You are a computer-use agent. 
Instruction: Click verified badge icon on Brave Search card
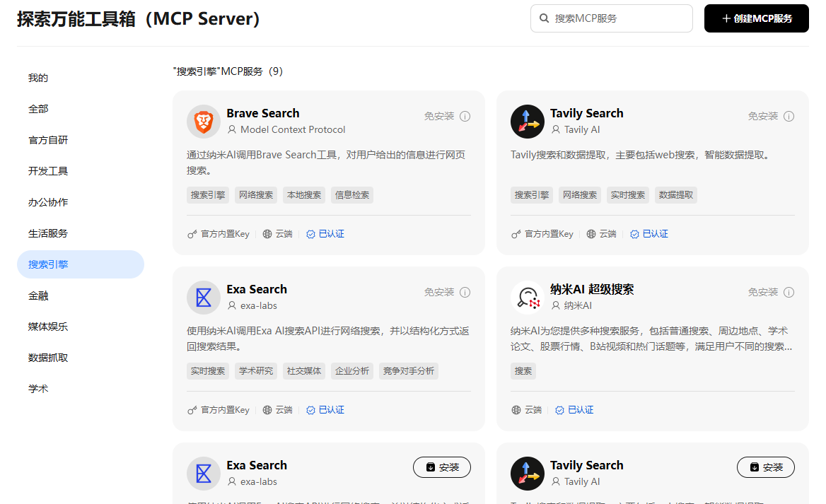(x=310, y=234)
